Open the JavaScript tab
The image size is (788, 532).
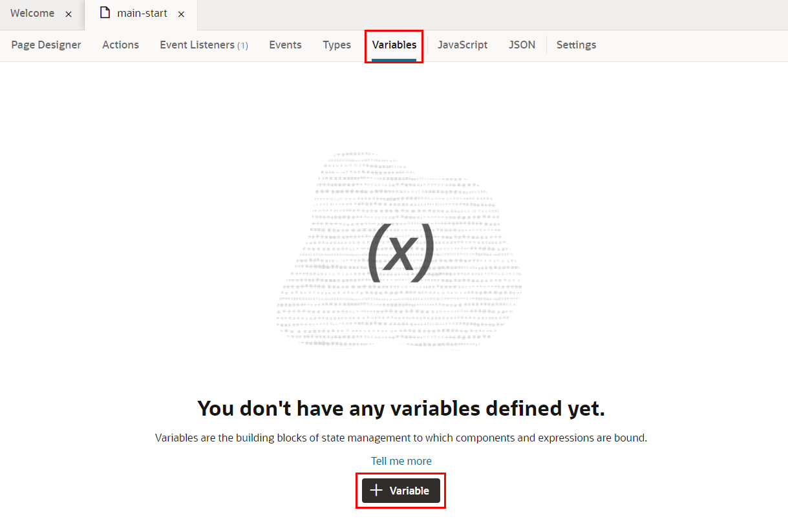coord(462,45)
